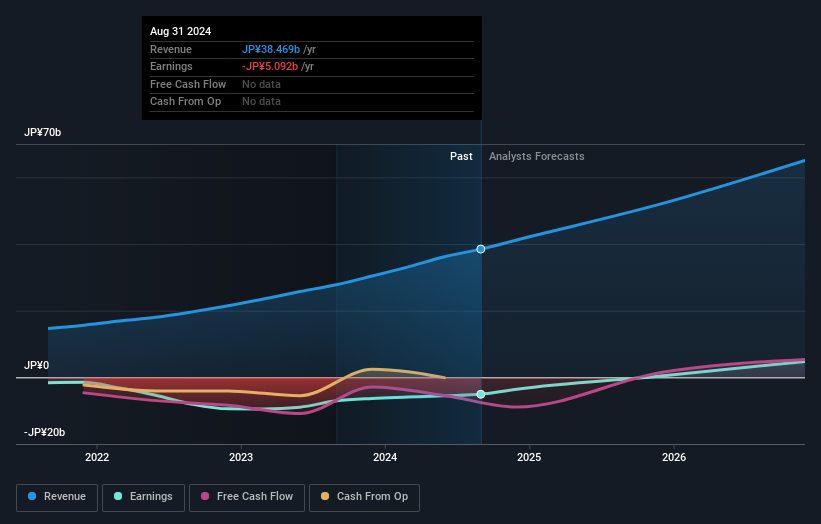Click the Aug 31 2024 tooltip date
The width and height of the screenshot is (821, 524).
181,31
